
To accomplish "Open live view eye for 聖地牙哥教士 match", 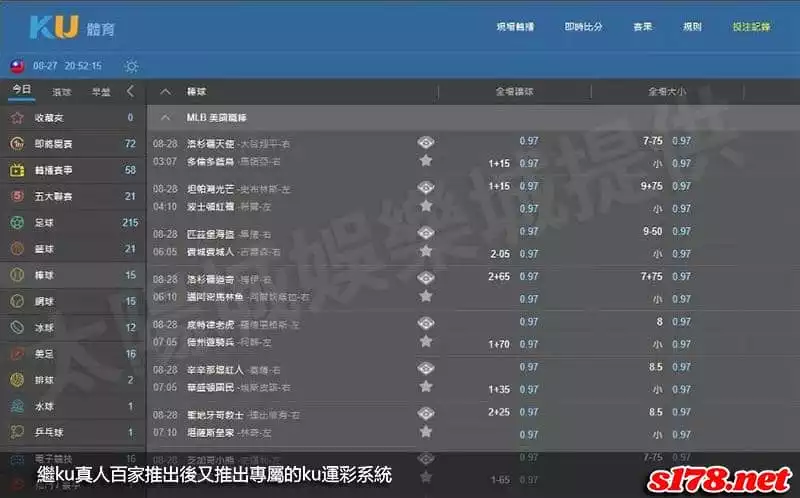I will point(426,413).
